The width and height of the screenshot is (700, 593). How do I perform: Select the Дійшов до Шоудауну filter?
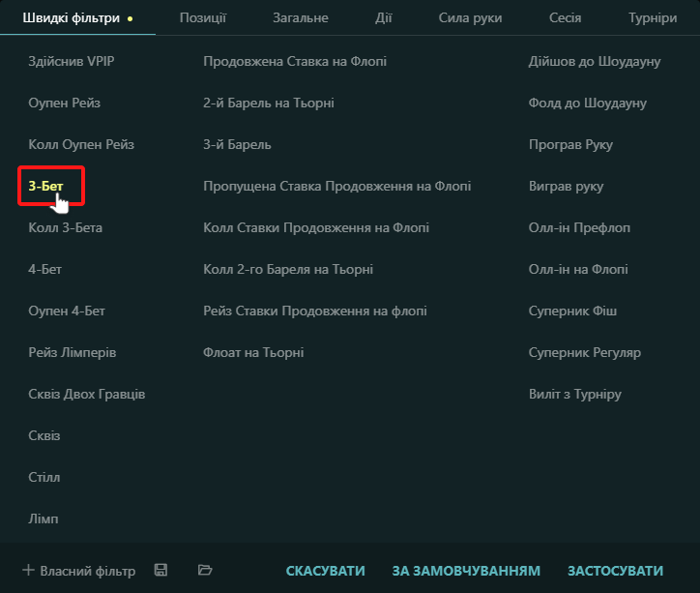pos(595,61)
